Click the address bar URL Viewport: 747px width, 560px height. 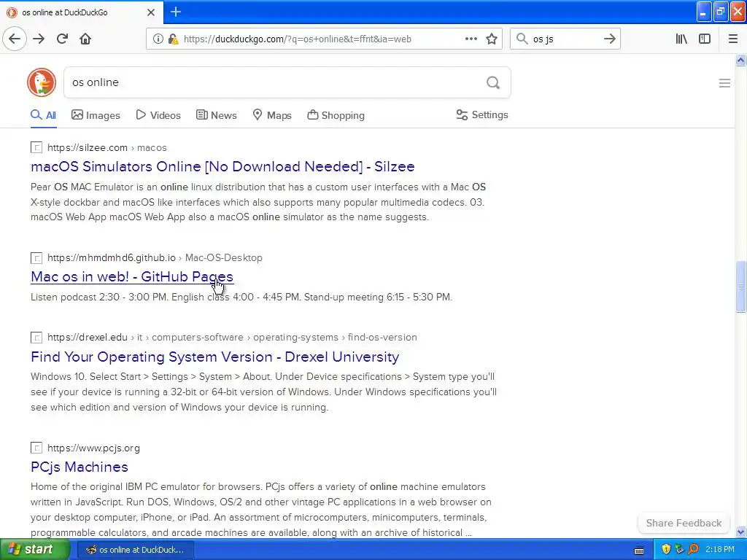click(x=298, y=39)
